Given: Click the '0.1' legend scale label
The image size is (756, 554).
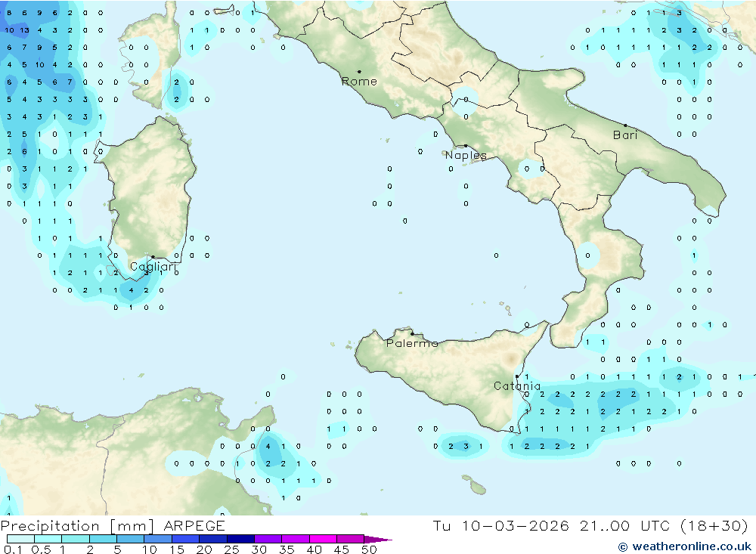Looking at the screenshot, I should [x=13, y=549].
